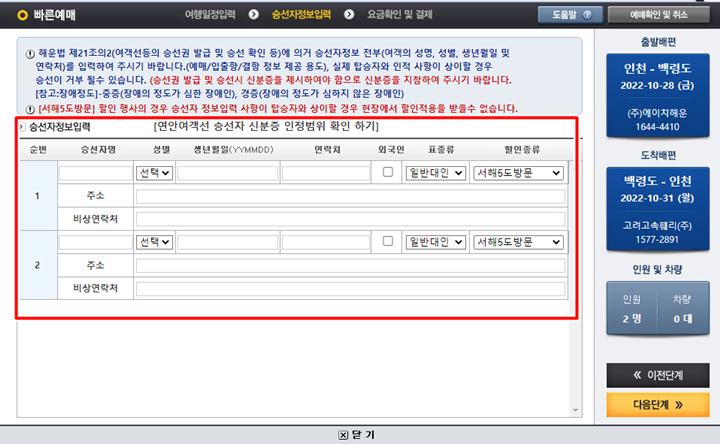This screenshot has height=444, width=720.
Task: Click the arrow icon after 여행일정입력
Action: (253, 15)
